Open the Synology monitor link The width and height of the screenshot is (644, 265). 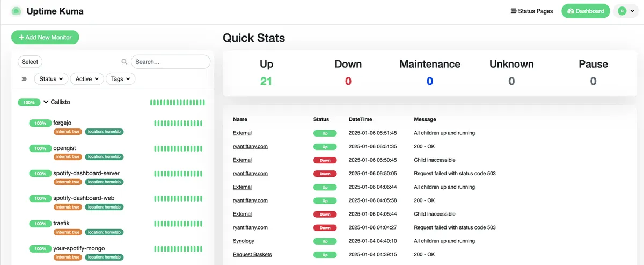click(244, 241)
